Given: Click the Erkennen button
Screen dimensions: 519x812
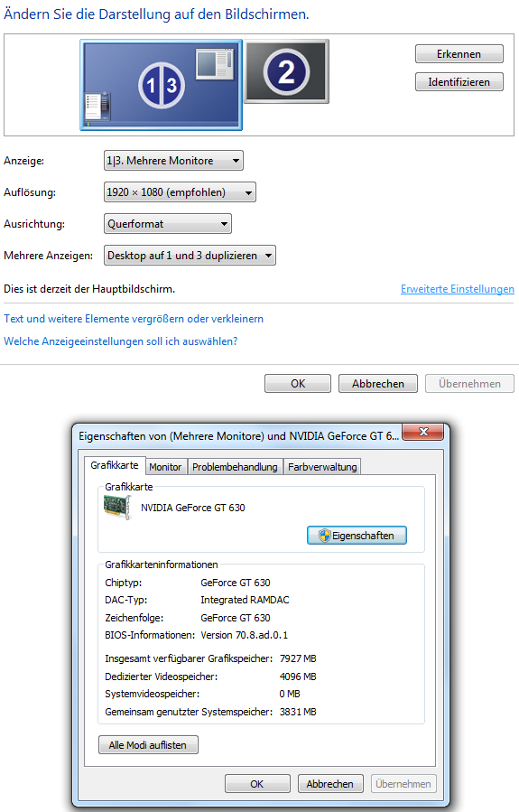Looking at the screenshot, I should click(x=459, y=54).
